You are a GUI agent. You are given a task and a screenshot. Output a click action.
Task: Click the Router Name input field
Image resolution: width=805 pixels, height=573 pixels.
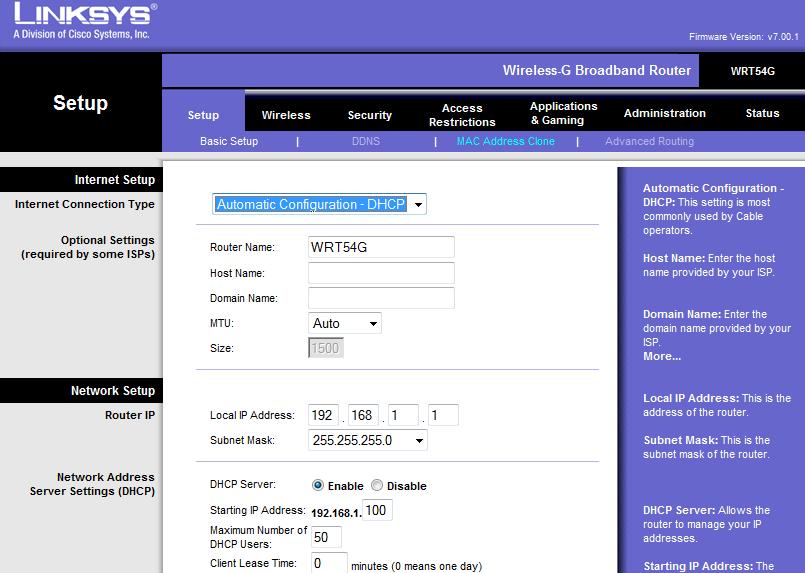pos(381,247)
